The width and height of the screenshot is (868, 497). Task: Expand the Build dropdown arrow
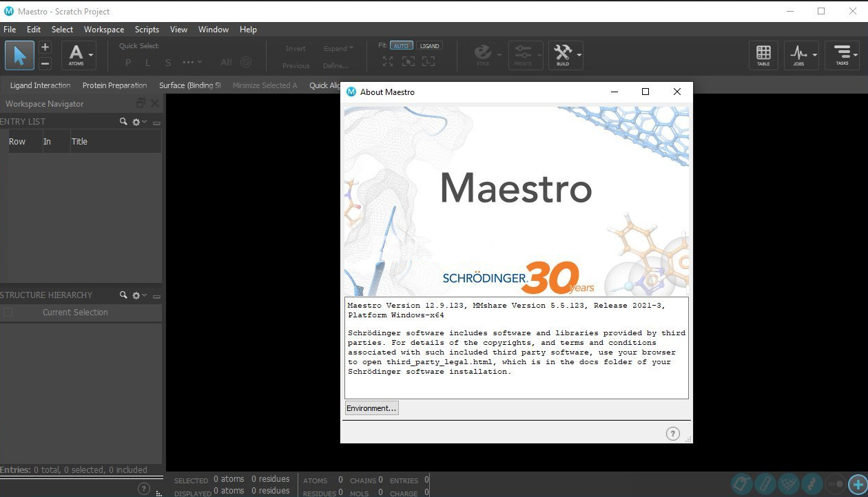click(x=579, y=55)
